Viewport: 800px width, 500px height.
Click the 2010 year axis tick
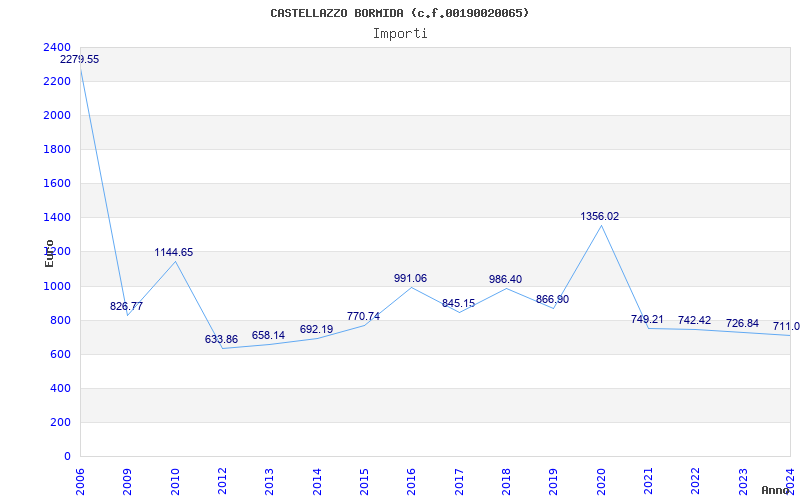[x=175, y=481]
